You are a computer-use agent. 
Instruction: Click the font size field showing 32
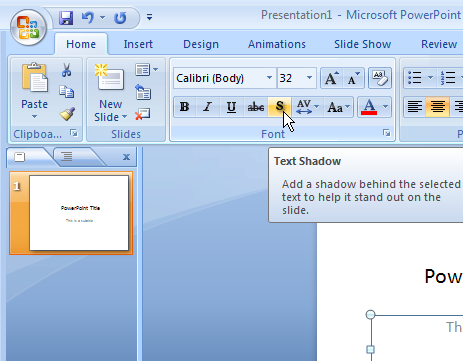click(291, 78)
